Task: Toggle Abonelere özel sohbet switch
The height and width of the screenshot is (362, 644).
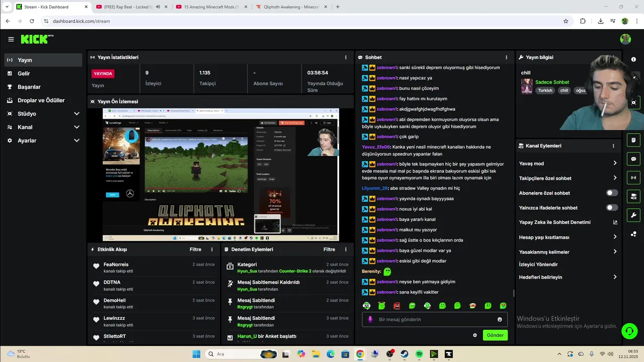Action: coord(612,193)
